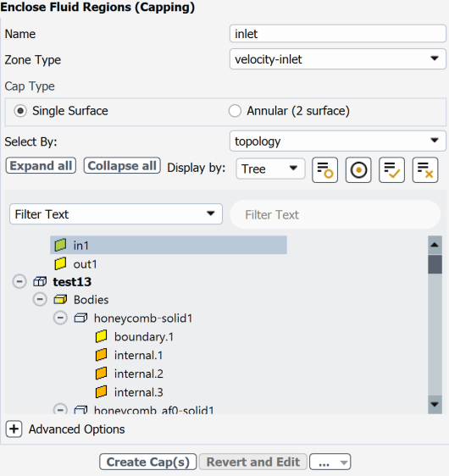Click the Name input field containing inlet

coord(337,33)
